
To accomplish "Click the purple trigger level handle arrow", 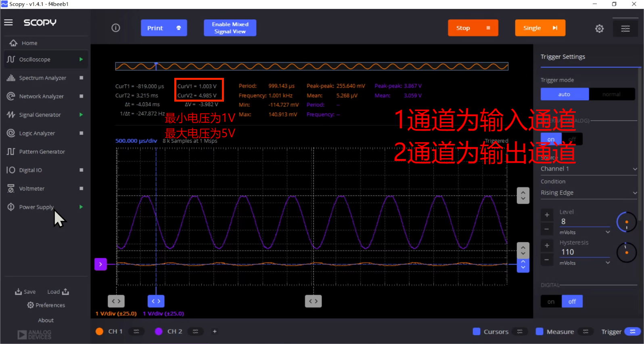I will pyautogui.click(x=100, y=264).
